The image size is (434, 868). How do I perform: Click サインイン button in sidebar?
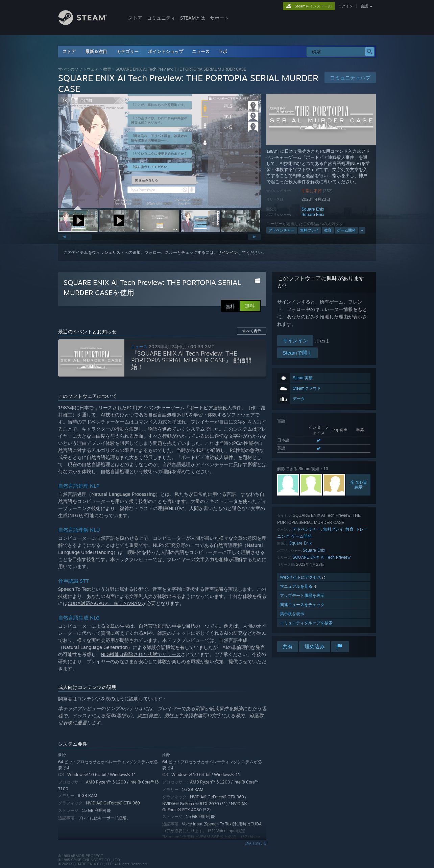click(295, 341)
